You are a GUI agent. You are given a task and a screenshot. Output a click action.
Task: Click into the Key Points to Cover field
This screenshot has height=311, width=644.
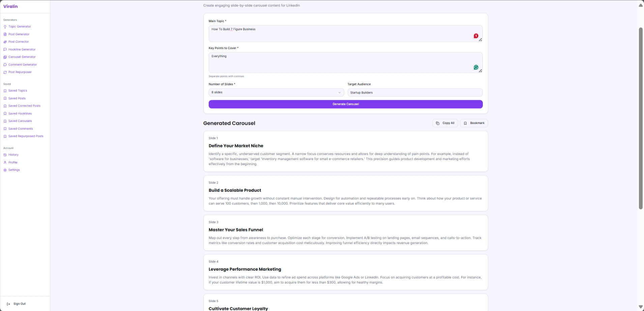pyautogui.click(x=346, y=63)
